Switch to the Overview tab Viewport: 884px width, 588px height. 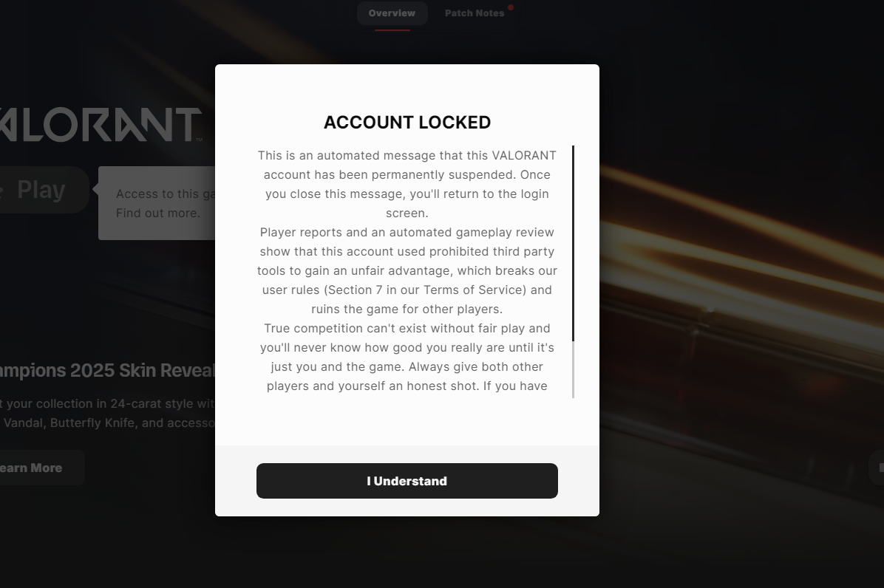click(x=392, y=13)
